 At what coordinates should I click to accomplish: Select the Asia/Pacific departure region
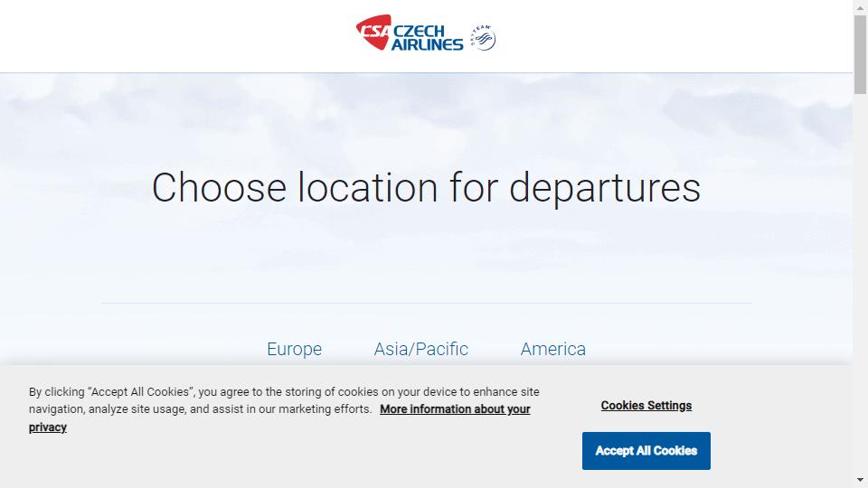point(420,349)
